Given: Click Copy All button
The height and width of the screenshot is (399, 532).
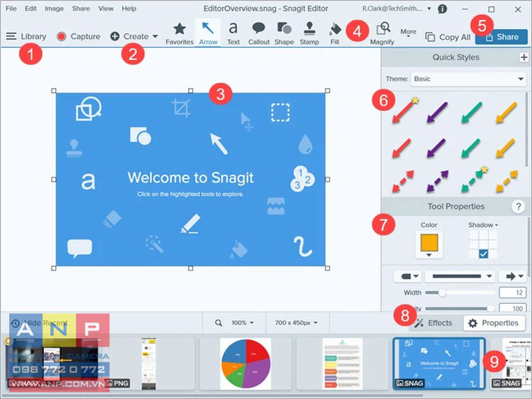Looking at the screenshot, I should point(448,37).
